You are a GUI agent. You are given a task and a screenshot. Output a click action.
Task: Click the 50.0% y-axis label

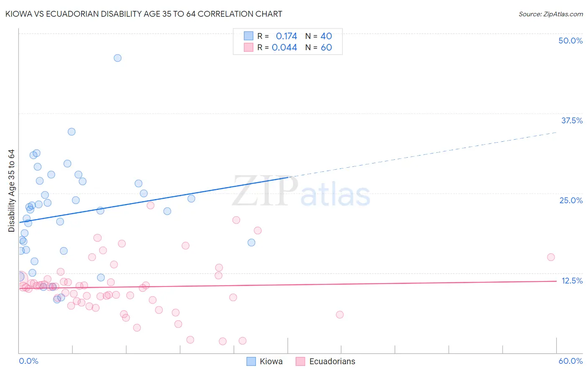coord(570,41)
